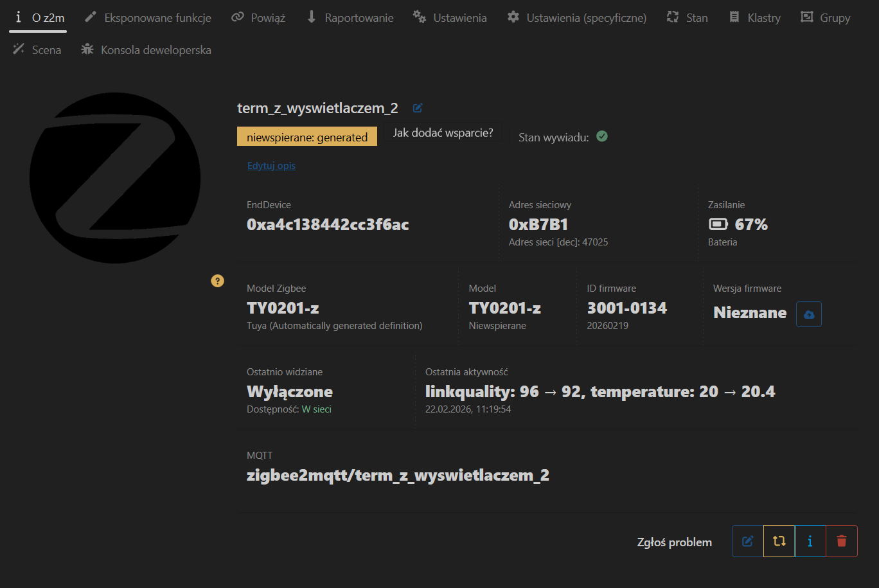Viewport: 879px width, 588px height.
Task: Click the 'niewspierane: generated' badge
Action: pos(307,137)
